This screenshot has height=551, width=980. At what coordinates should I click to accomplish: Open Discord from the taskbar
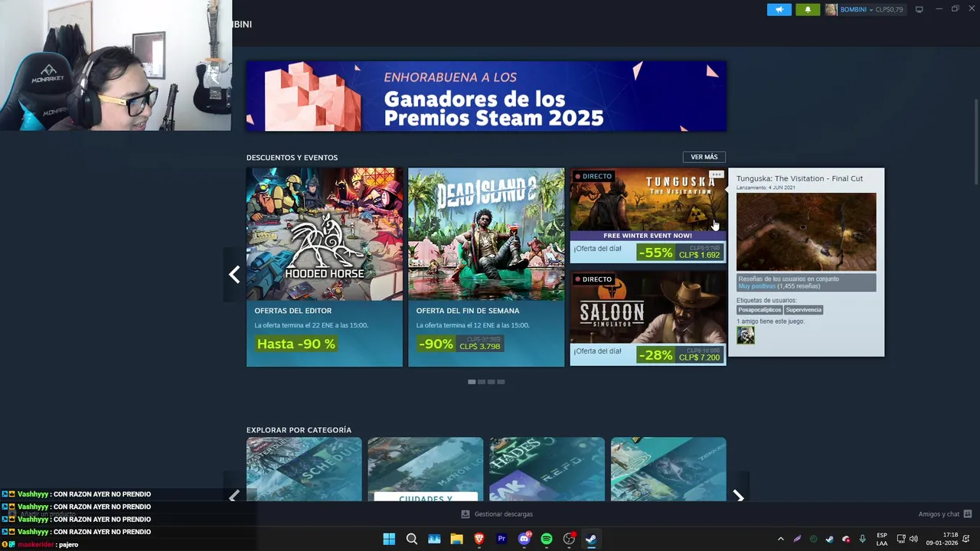pyautogui.click(x=524, y=539)
